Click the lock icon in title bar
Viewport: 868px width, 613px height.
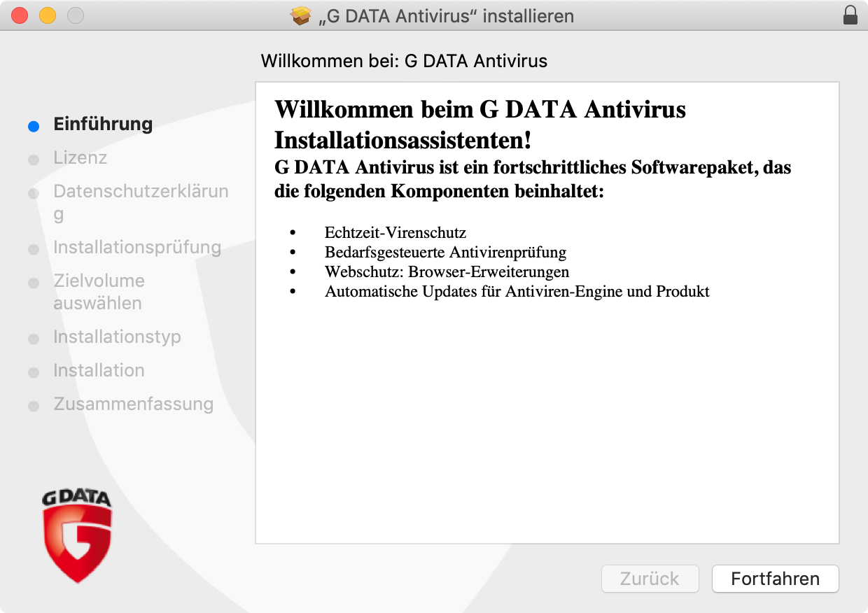(850, 15)
